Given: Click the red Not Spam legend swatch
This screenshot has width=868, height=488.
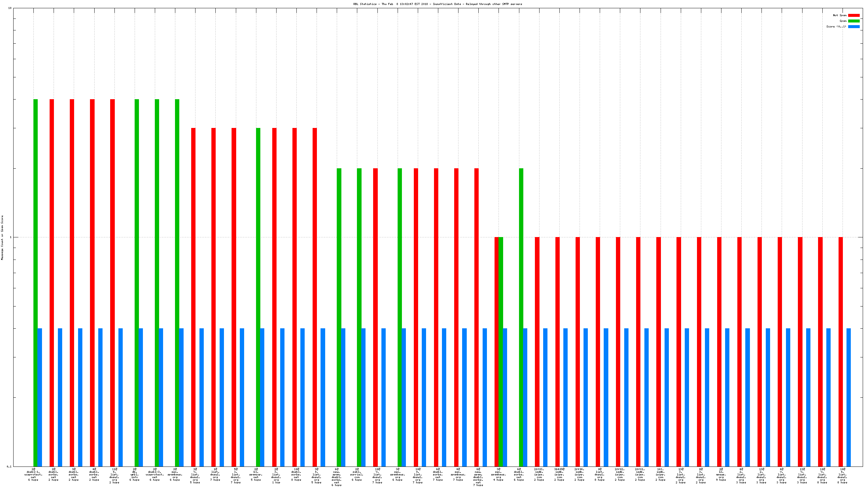Looking at the screenshot, I should pos(853,15).
